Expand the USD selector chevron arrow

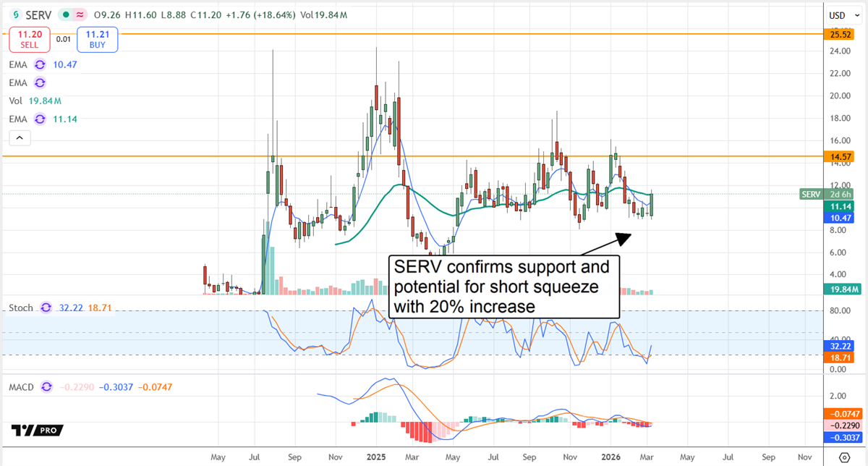[856, 14]
